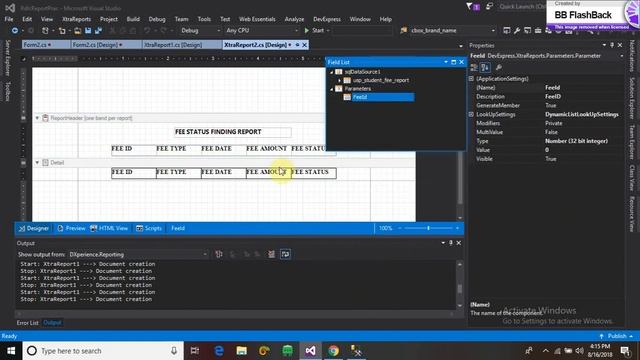Image resolution: width=640 pixels, height=360 pixels.
Task: Click the Save All icon
Action: point(98,31)
